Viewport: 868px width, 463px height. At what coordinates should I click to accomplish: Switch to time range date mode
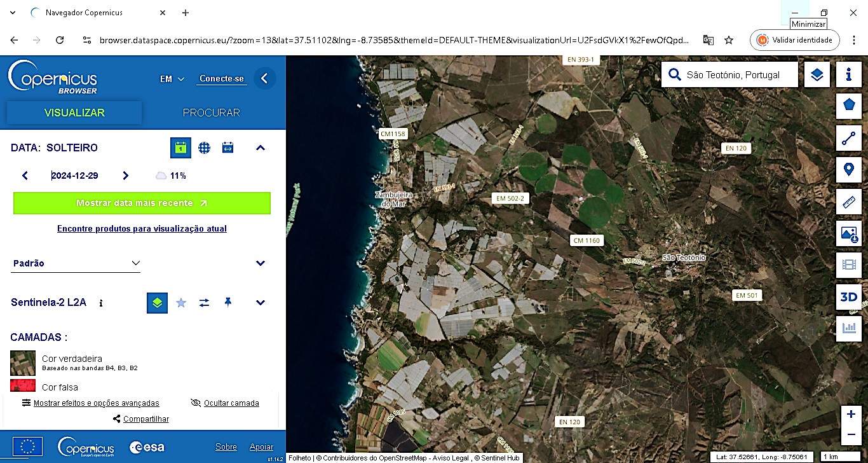(x=227, y=148)
